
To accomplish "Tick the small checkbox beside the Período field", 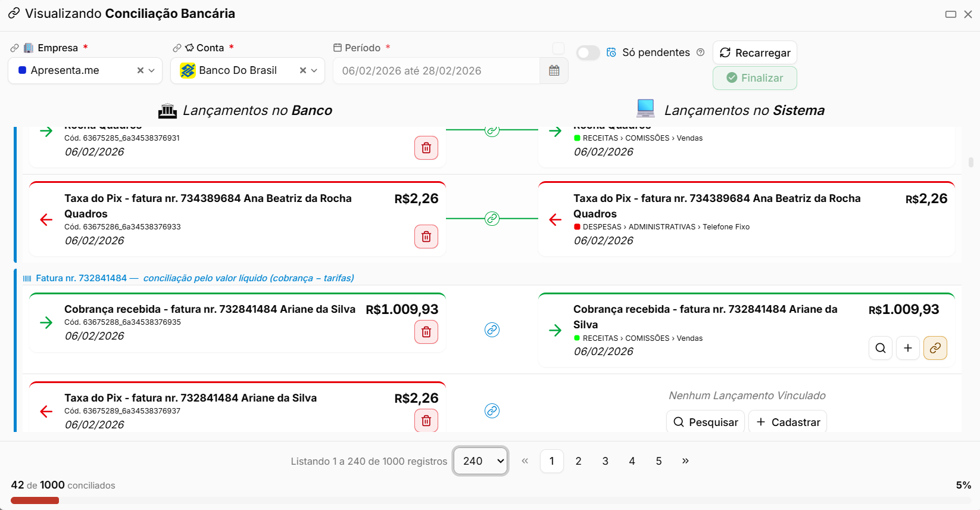I will (x=558, y=48).
